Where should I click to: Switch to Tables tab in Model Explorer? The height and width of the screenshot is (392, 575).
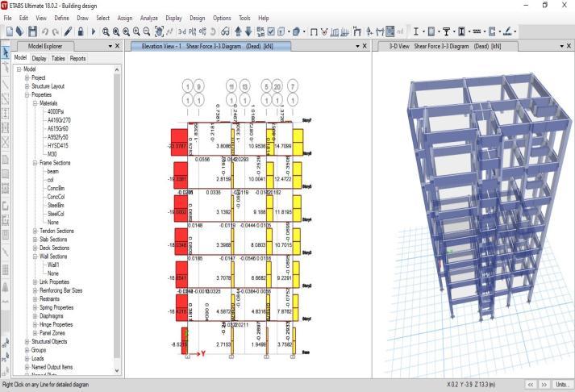(x=58, y=58)
